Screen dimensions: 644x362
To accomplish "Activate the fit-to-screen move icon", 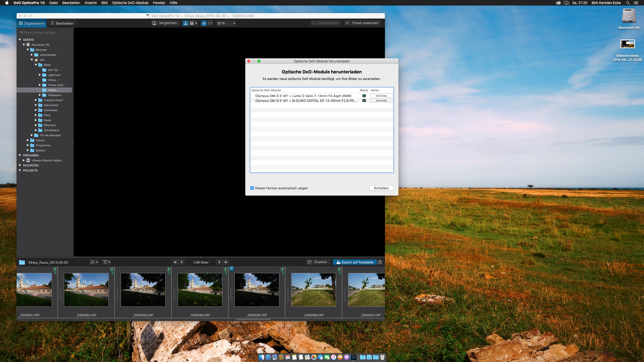I will [204, 23].
